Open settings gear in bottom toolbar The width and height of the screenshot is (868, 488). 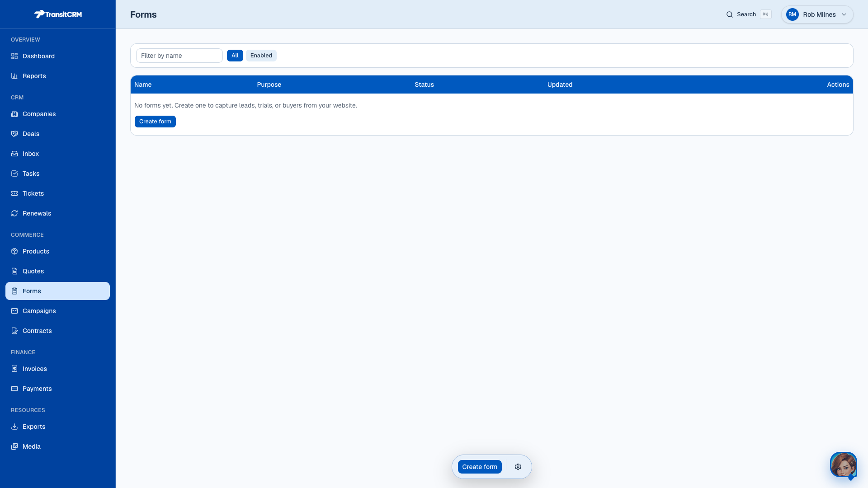pos(518,467)
